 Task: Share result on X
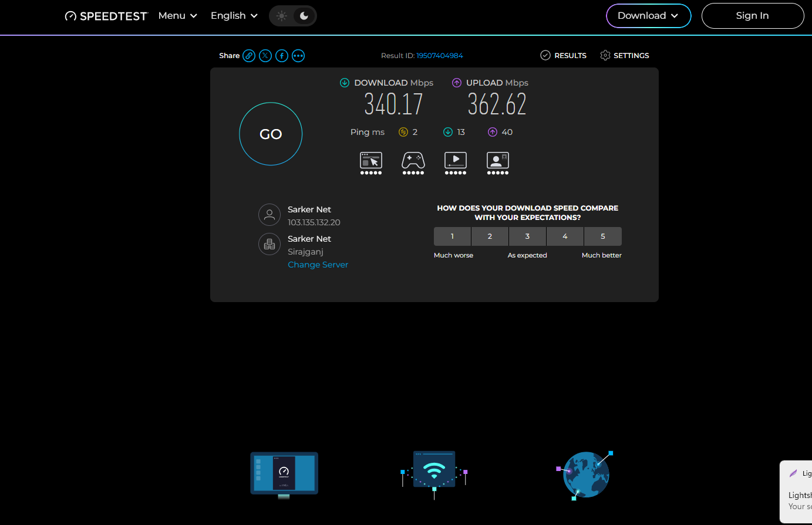pos(265,56)
